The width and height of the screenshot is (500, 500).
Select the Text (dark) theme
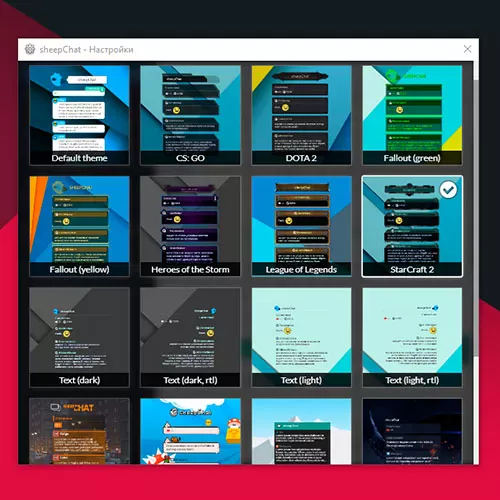[79, 337]
